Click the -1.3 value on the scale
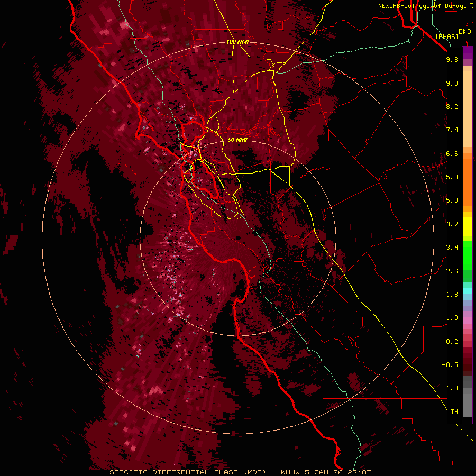The width and height of the screenshot is (476, 476). click(450, 388)
